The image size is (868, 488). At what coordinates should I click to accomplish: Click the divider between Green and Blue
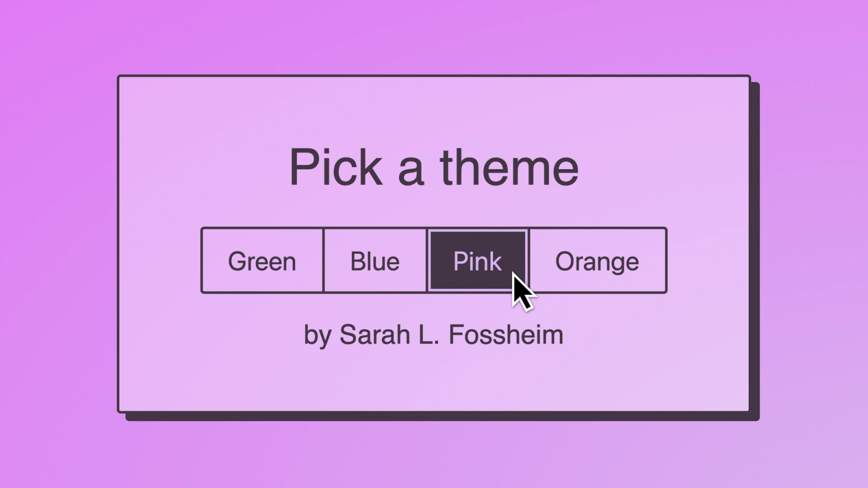click(323, 261)
